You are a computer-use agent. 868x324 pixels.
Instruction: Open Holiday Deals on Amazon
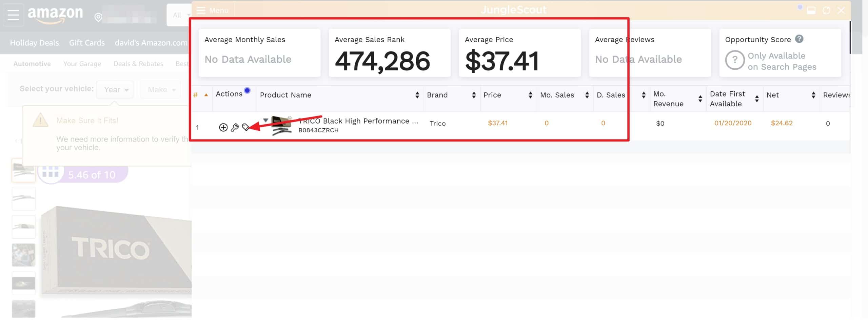pos(34,43)
